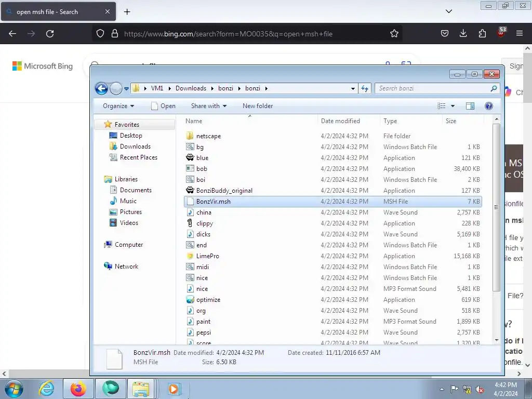Open recent locations dropdown arrow in Explorer
This screenshot has height=399, width=532.
[126, 88]
